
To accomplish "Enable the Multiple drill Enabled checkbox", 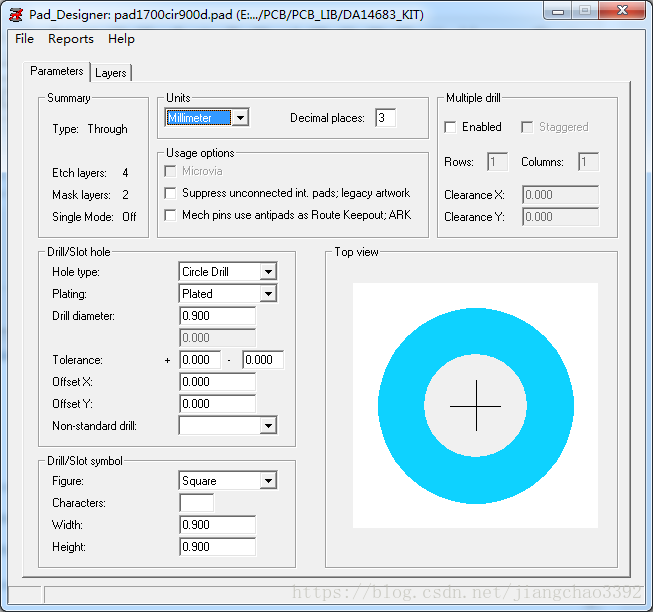I will coord(451,127).
